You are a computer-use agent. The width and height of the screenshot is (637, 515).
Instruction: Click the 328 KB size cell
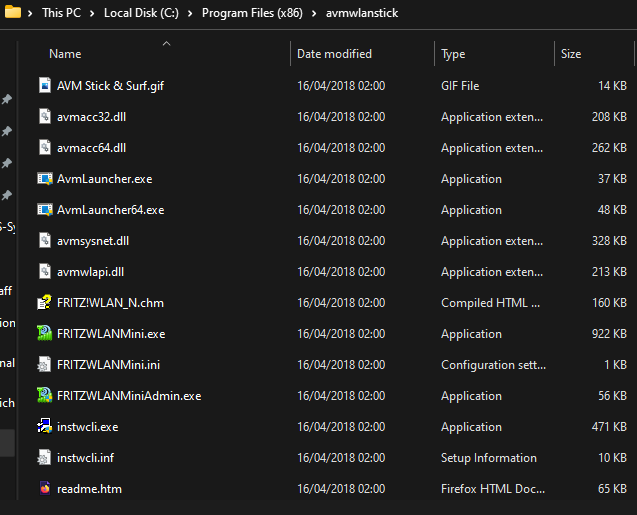(609, 241)
